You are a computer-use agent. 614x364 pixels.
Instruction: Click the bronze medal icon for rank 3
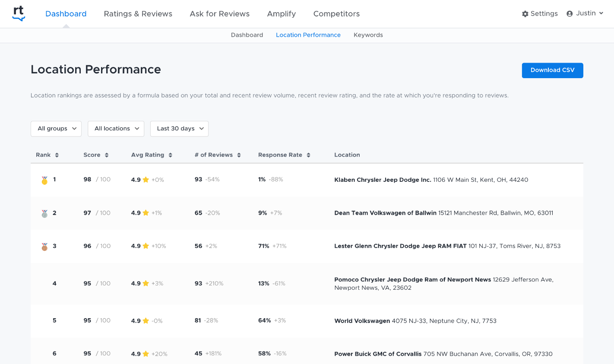tap(44, 247)
